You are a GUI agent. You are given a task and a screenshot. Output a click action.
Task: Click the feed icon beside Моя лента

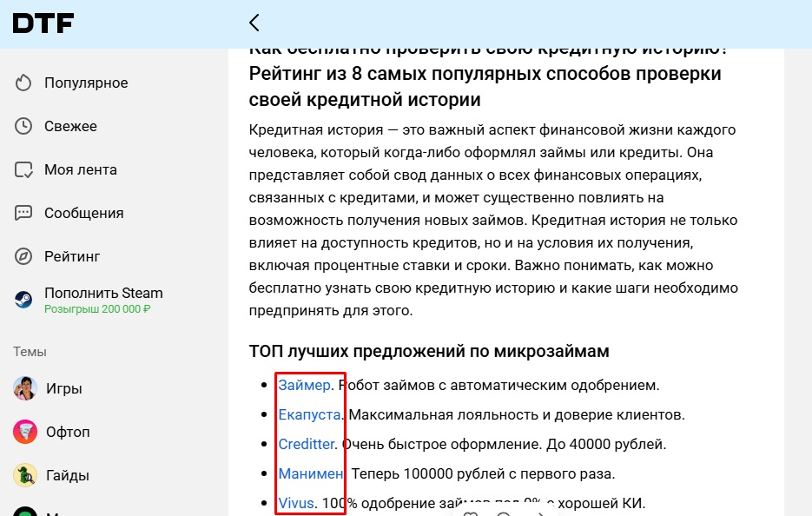[x=23, y=170]
